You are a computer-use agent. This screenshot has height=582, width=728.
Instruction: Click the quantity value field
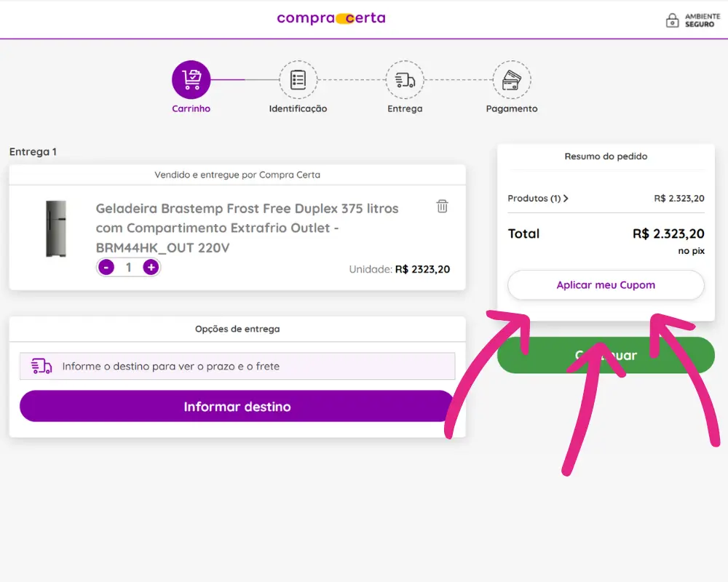pyautogui.click(x=129, y=267)
